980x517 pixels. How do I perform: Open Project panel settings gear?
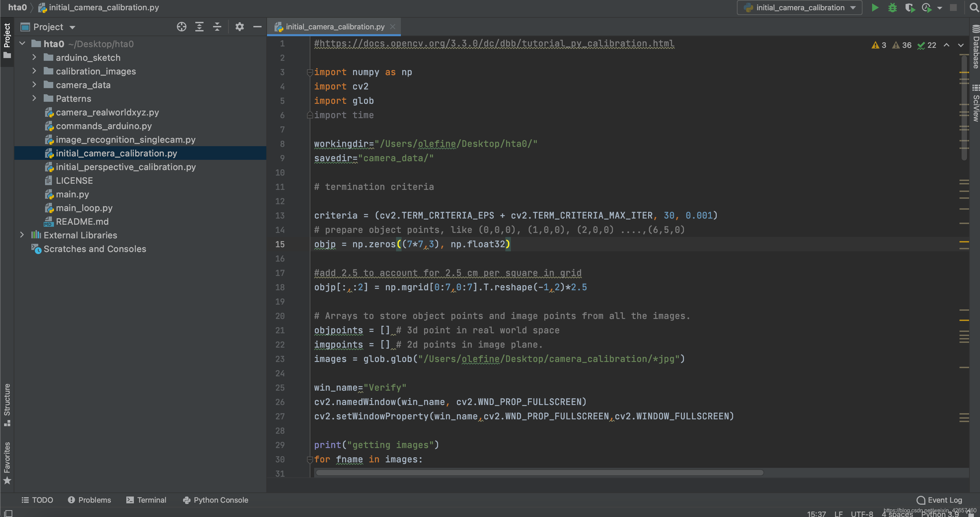coord(239,27)
